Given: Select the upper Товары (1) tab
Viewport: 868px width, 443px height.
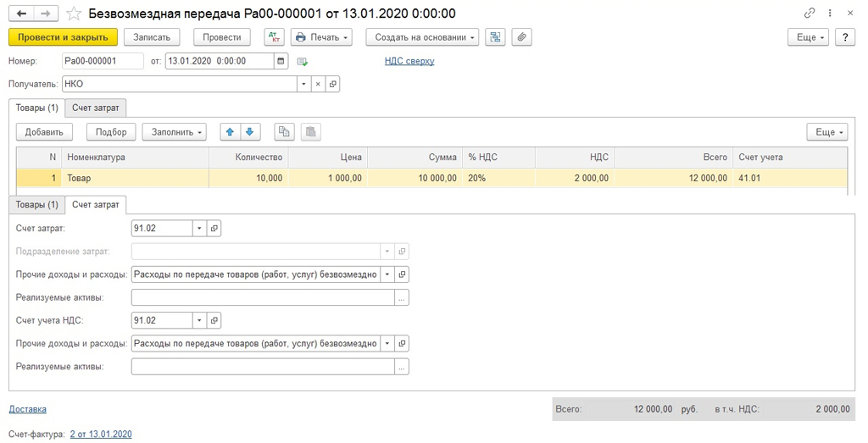Looking at the screenshot, I should (x=36, y=108).
